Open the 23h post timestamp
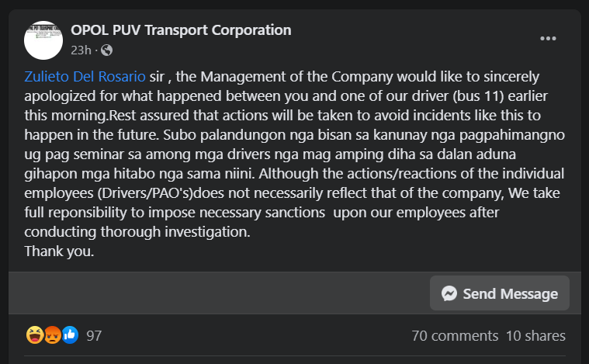Viewport: 589px width, 364px height. pyautogui.click(x=81, y=50)
